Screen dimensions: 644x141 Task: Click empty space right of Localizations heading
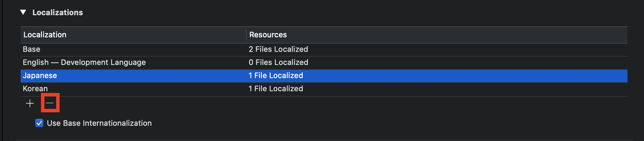pyautogui.click(x=358, y=12)
